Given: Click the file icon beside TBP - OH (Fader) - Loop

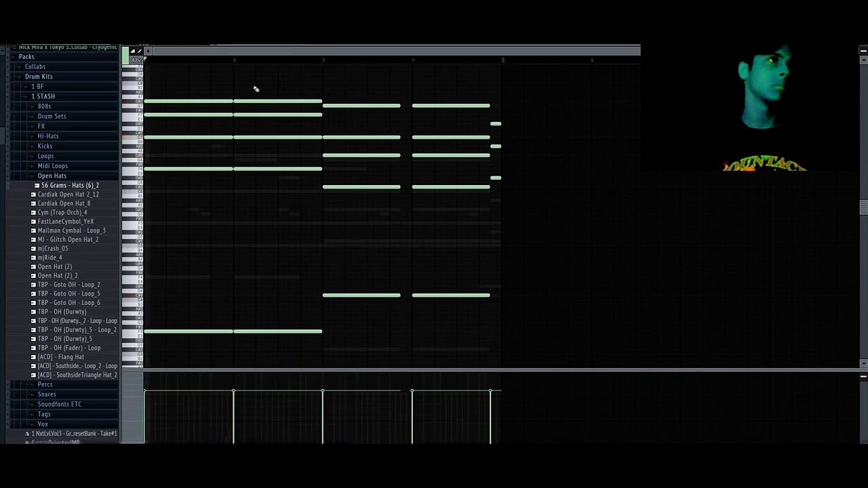Looking at the screenshot, I should click(x=33, y=348).
